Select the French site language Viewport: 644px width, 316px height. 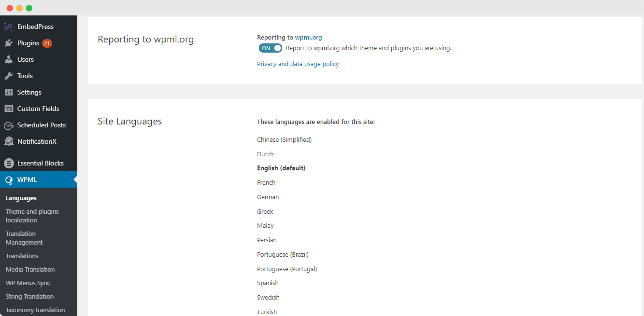pos(266,182)
